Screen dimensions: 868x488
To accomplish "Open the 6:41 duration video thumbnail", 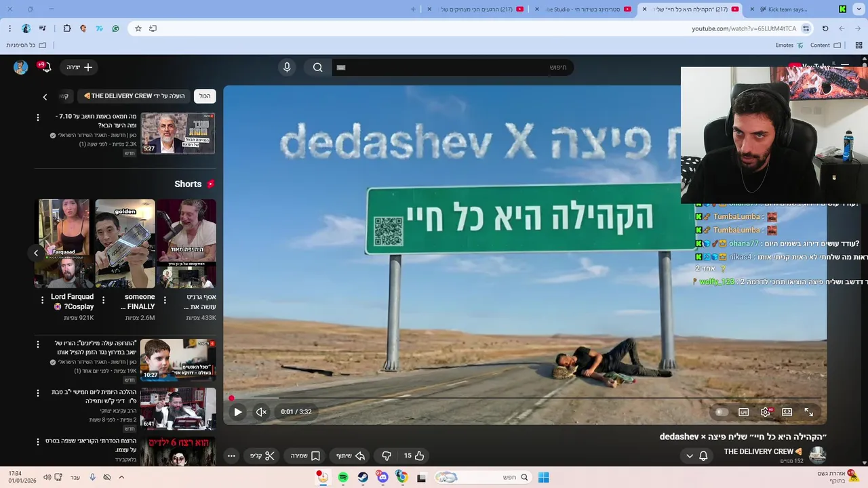I will [x=178, y=409].
